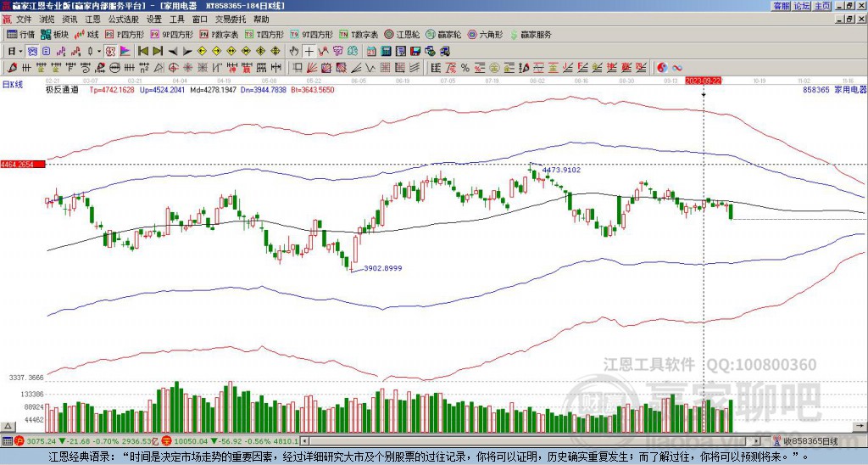Click the compass target circle icon
The image size is (868, 465).
(x=173, y=68)
